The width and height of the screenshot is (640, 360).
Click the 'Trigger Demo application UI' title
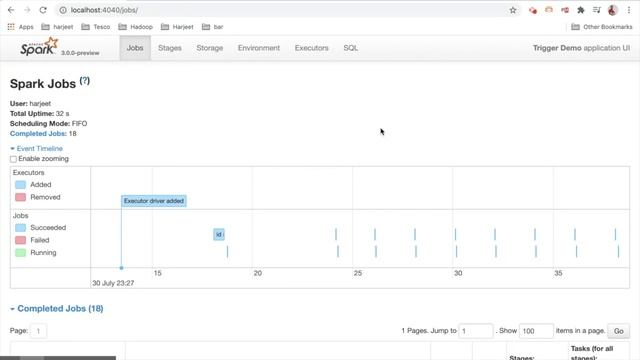581,48
